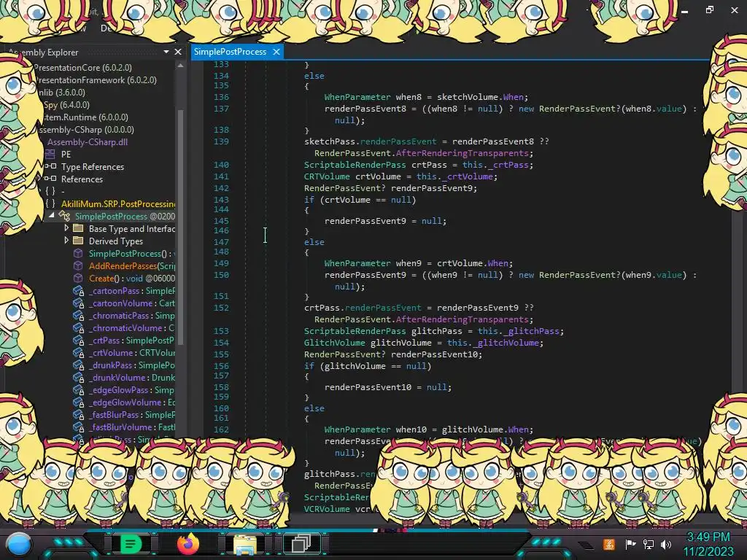Follow the _crtPass reference on line 140
Image resolution: width=747 pixels, height=560 pixels.
[508, 165]
